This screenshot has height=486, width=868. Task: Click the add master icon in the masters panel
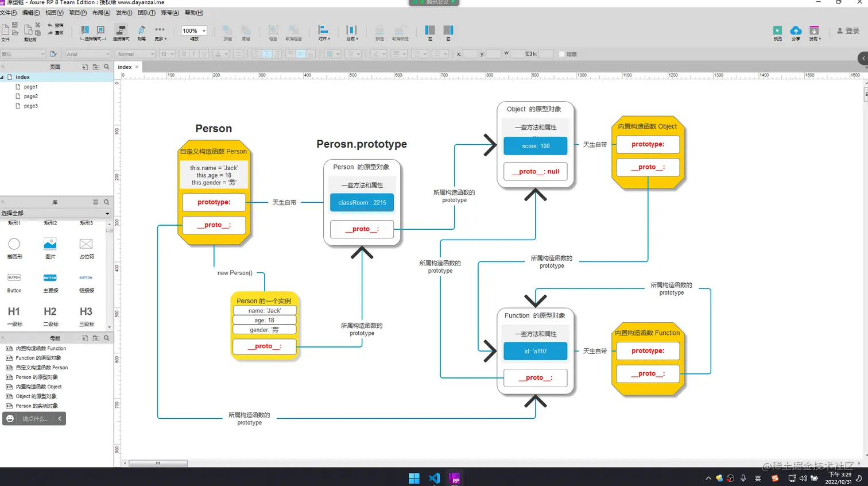coord(85,338)
